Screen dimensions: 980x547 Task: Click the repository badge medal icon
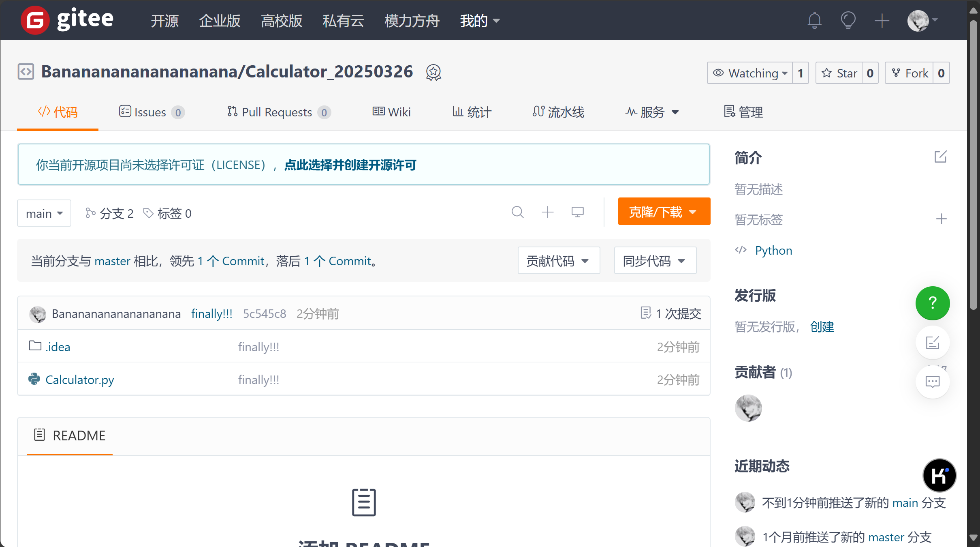tap(433, 73)
